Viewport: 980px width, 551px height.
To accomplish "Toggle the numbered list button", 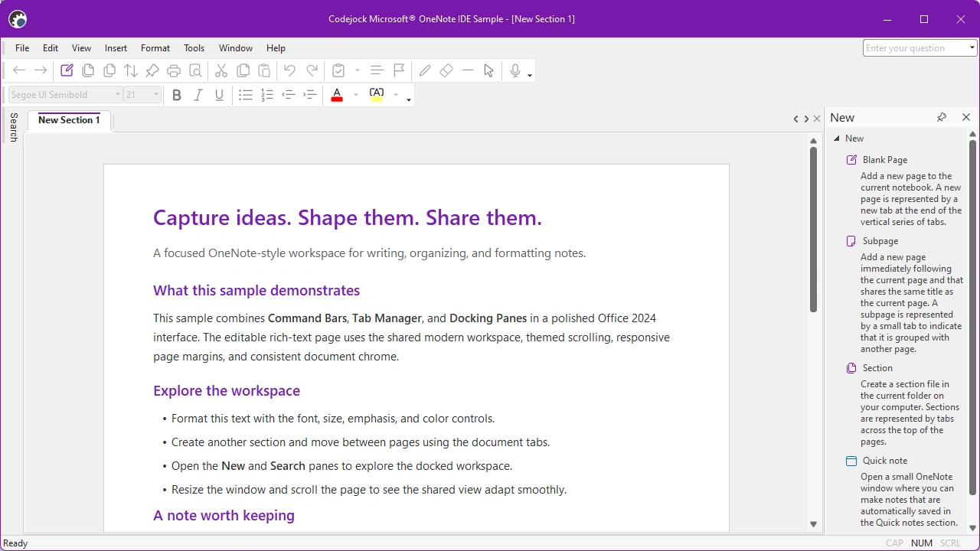I will coord(267,95).
